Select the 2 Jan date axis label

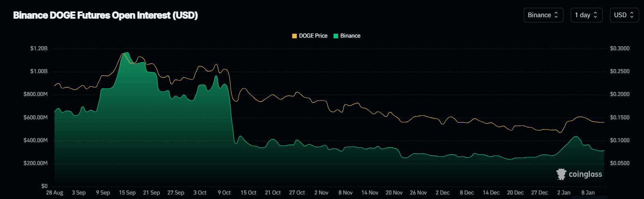pos(563,193)
